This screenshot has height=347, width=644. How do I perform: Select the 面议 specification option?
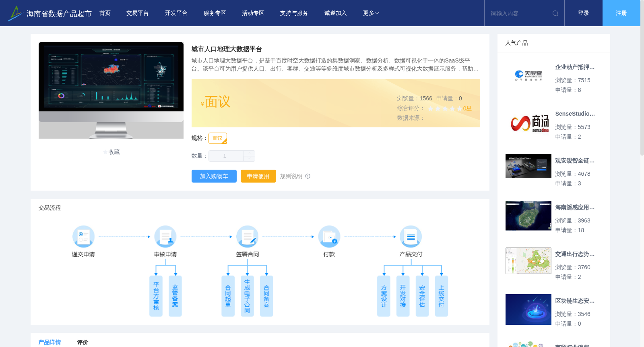coord(218,138)
